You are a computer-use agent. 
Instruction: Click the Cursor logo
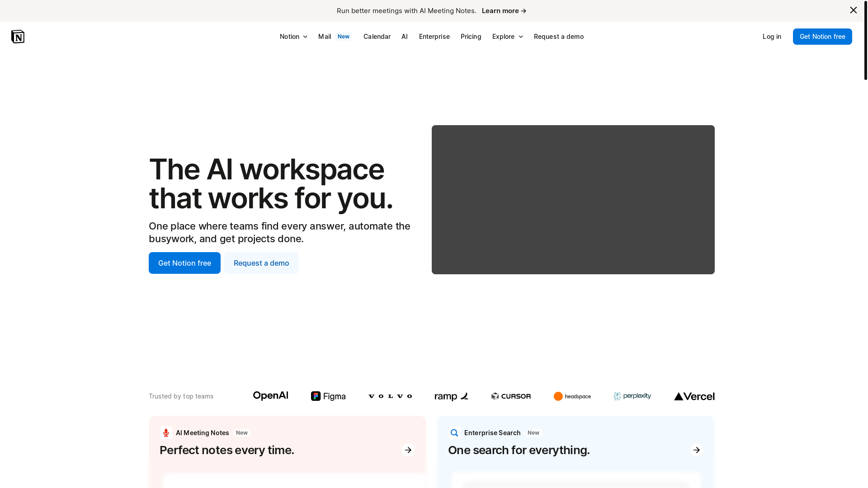[x=511, y=396]
